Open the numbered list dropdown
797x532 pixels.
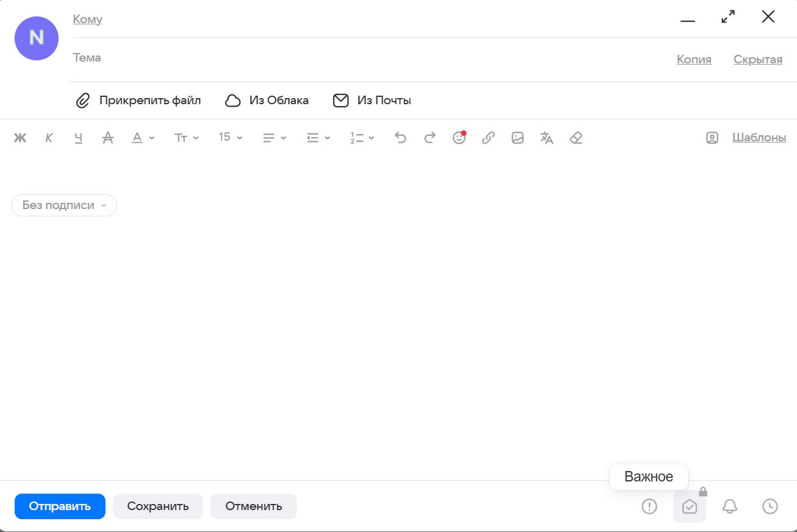[x=362, y=138]
